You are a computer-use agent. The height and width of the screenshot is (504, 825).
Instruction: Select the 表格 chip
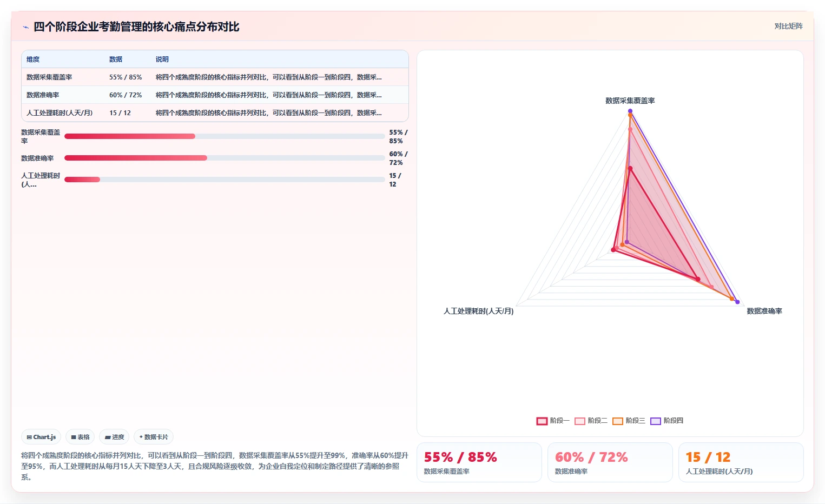pyautogui.click(x=80, y=437)
